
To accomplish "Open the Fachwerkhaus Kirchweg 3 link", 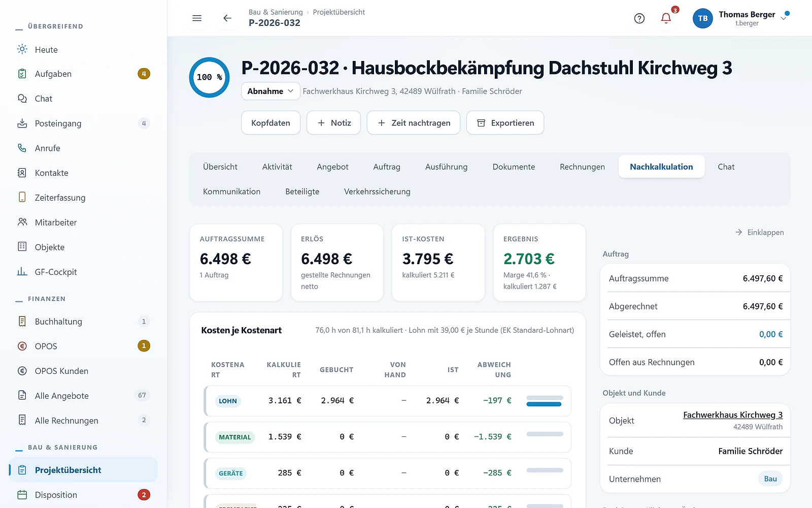I will click(733, 415).
